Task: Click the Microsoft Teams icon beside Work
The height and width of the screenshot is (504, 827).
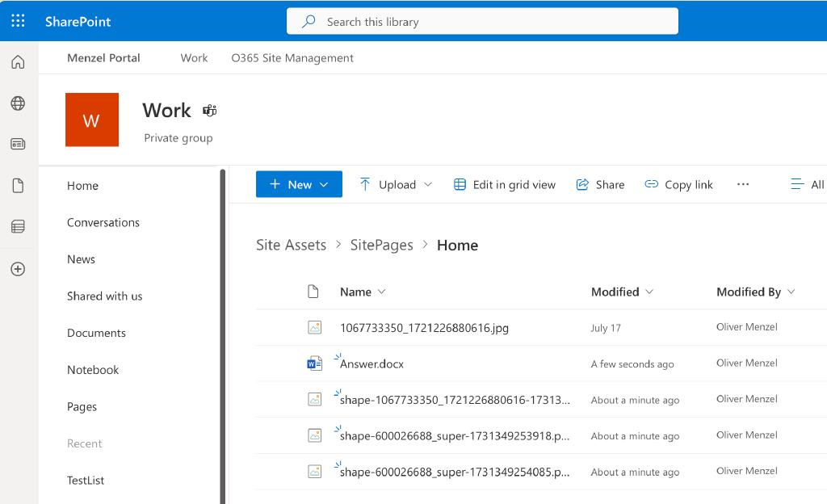Action: (x=209, y=110)
